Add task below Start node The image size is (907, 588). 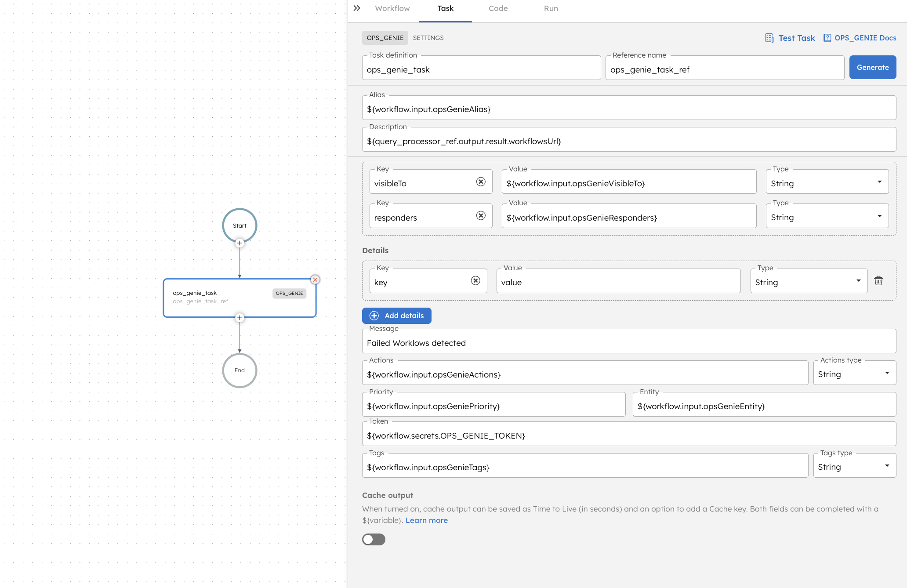tap(239, 243)
